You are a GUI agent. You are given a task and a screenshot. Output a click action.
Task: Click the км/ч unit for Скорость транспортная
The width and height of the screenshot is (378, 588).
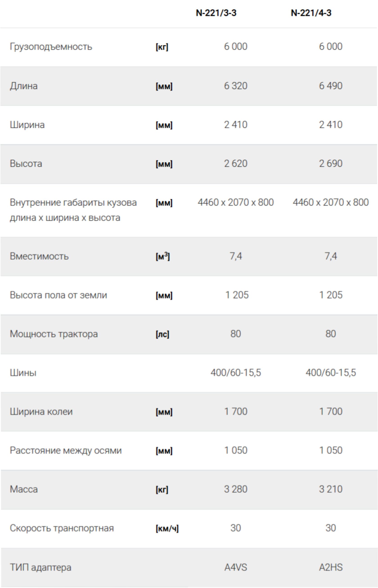[167, 528]
